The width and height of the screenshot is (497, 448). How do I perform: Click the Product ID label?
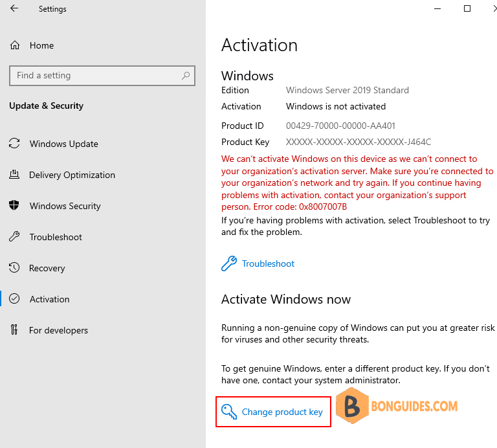242,126
